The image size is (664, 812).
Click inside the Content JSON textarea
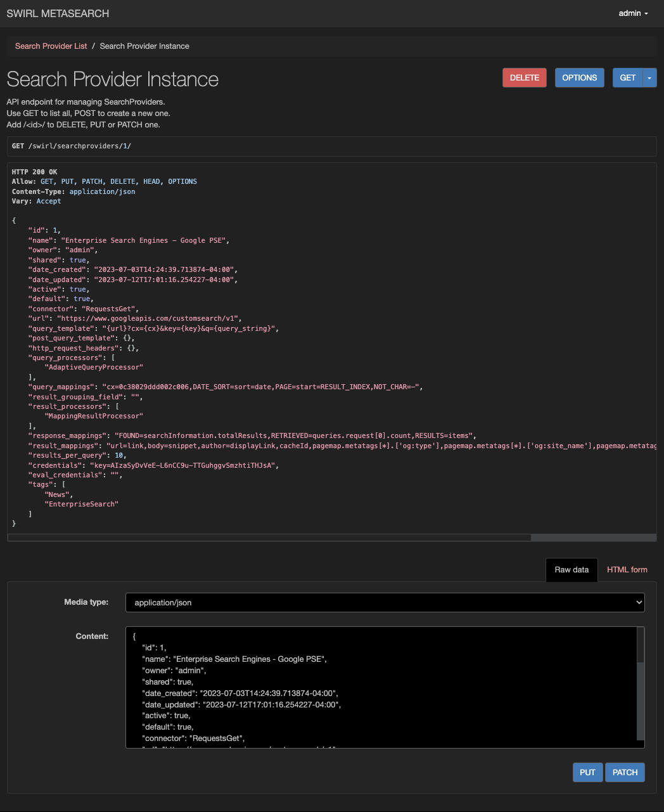point(380,685)
